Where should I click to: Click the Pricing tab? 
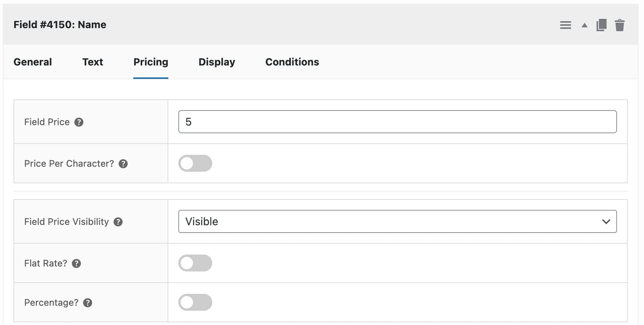pos(151,62)
